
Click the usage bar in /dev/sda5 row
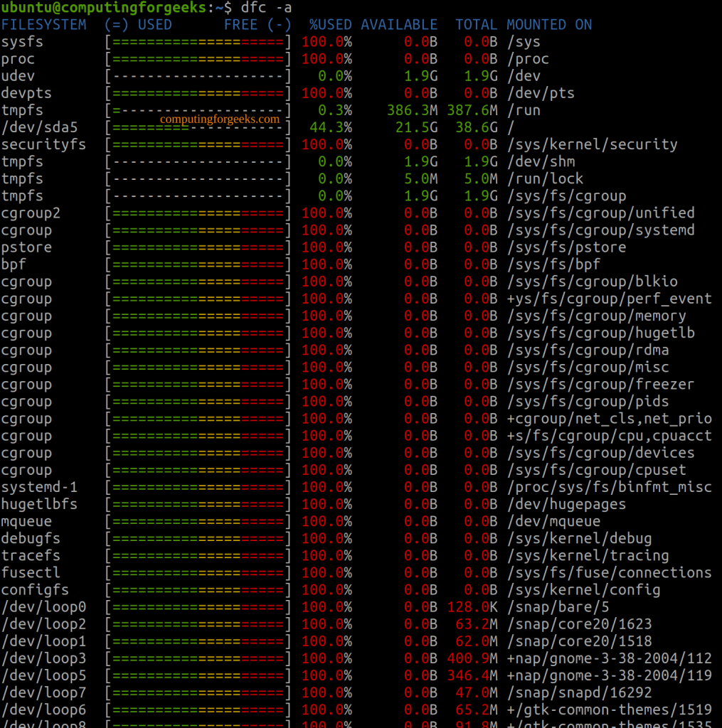pos(198,127)
